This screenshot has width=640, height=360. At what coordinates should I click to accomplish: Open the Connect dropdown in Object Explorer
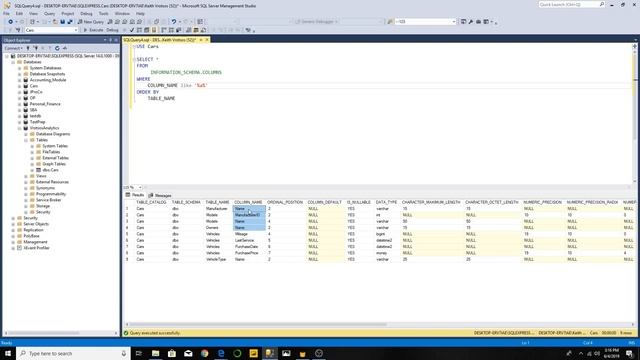coord(13,48)
